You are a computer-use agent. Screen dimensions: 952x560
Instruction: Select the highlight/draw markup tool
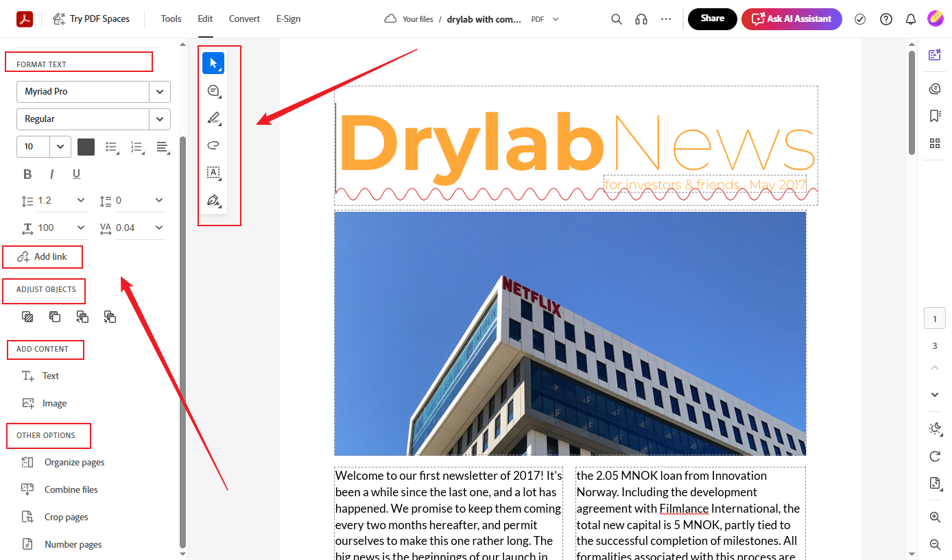(213, 117)
